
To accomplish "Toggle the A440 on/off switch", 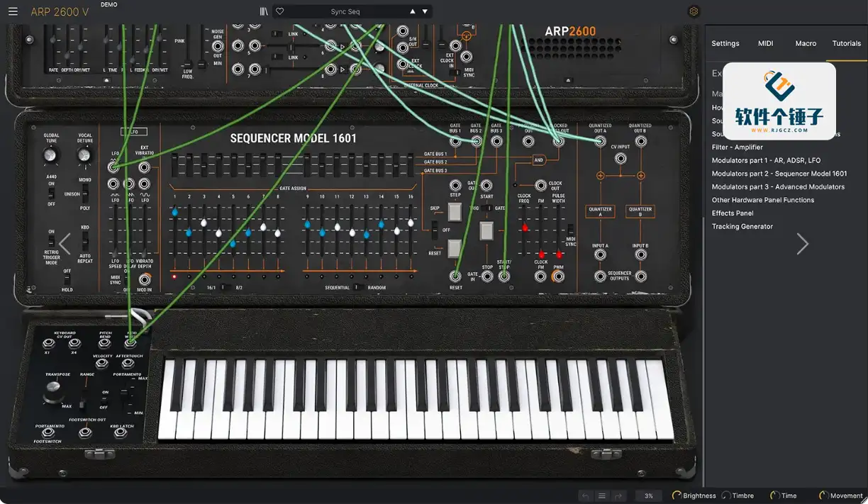I will [51, 193].
